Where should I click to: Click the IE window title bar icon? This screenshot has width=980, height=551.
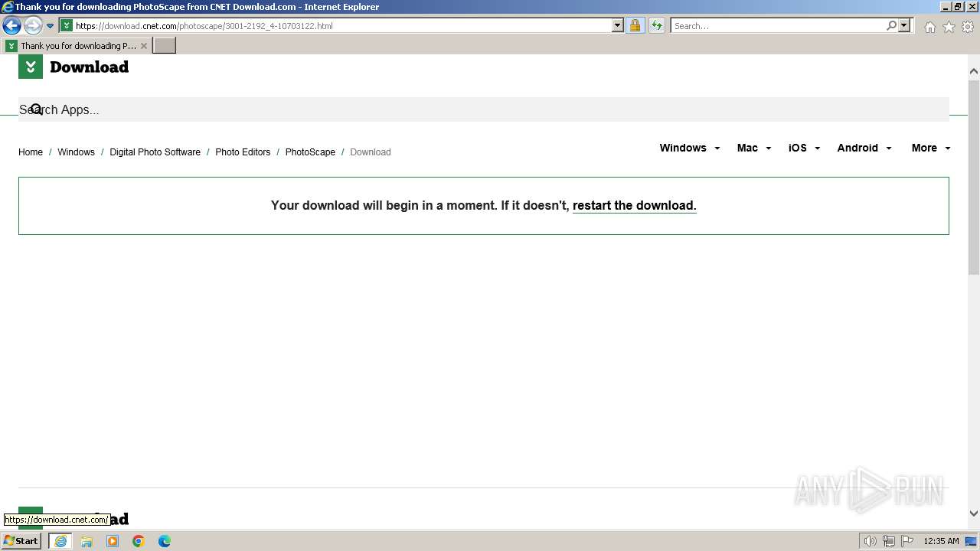pos(8,7)
